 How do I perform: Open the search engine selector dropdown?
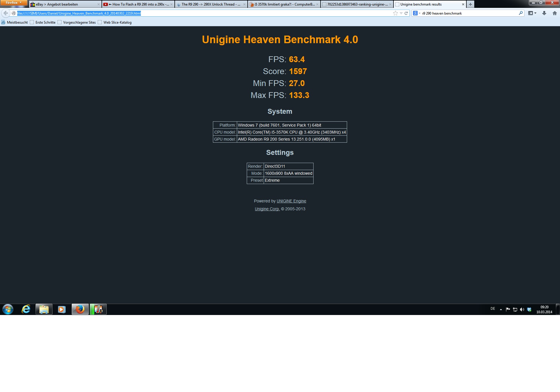pos(417,13)
